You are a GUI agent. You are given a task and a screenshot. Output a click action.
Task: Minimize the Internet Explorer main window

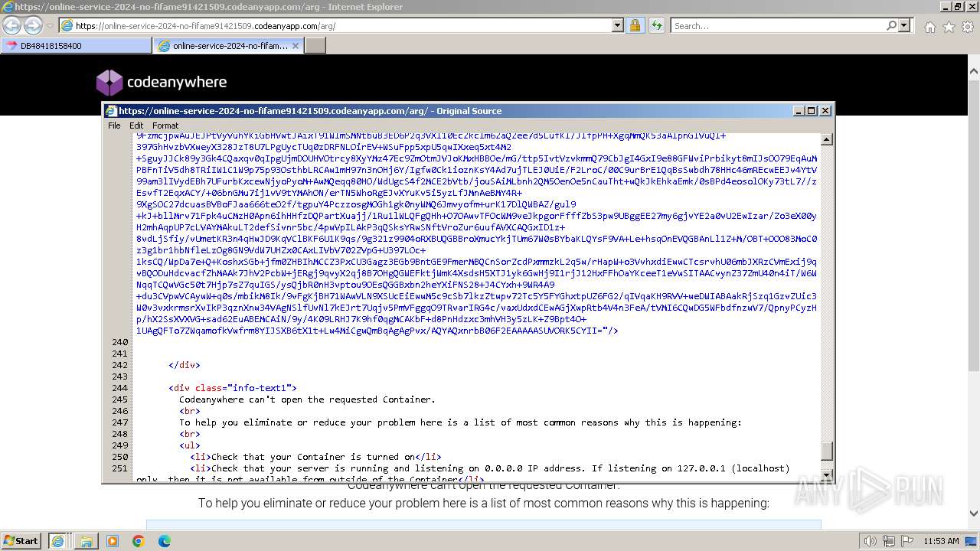(x=945, y=6)
